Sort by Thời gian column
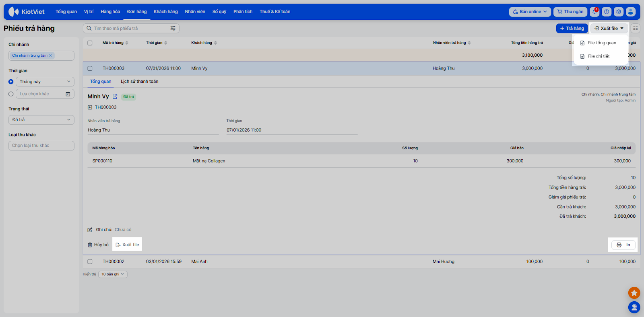The height and width of the screenshot is (317, 644). coord(165,43)
